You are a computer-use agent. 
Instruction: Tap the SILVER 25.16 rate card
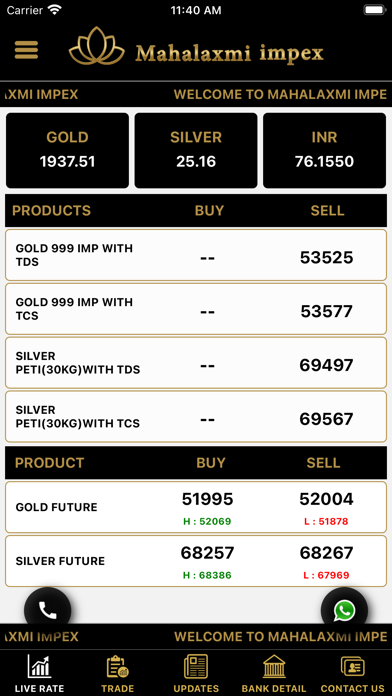click(x=196, y=150)
